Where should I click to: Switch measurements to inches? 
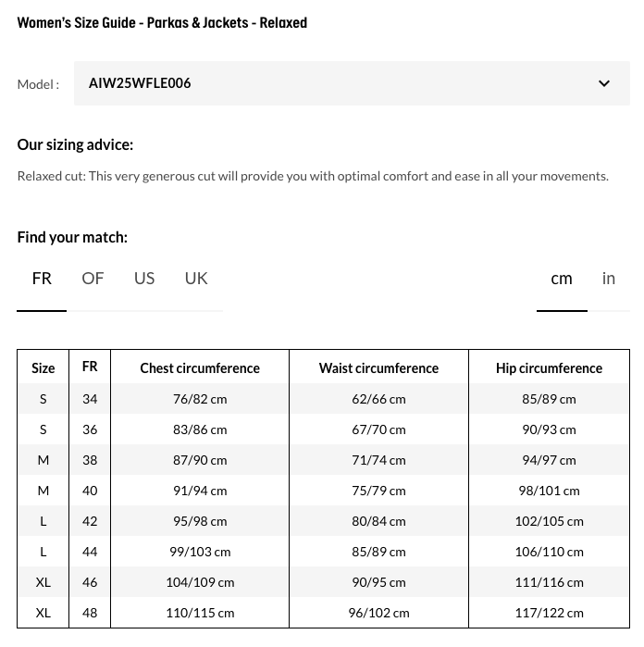tap(609, 279)
